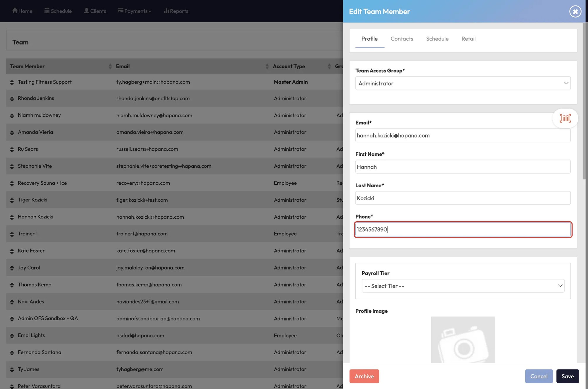Open Schedule in top navigation
Viewport: 588px width, 389px height.
(x=58, y=11)
